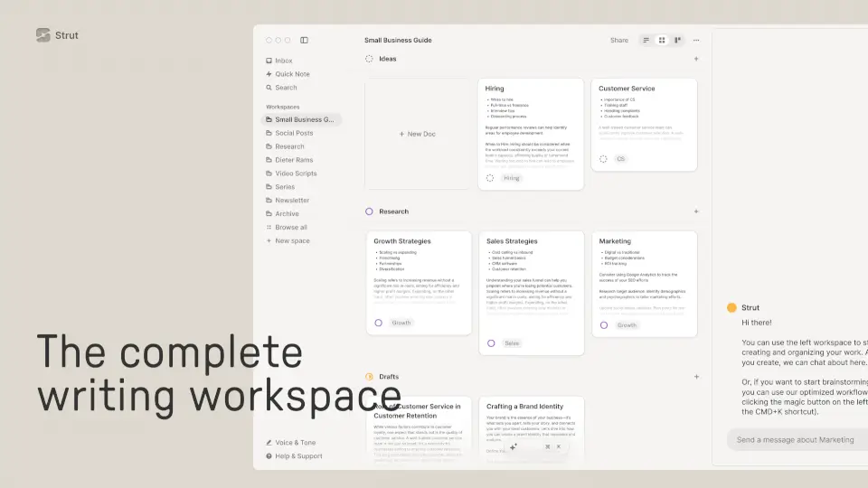Add a document to Ideas section
The image size is (868, 488).
[696, 59]
